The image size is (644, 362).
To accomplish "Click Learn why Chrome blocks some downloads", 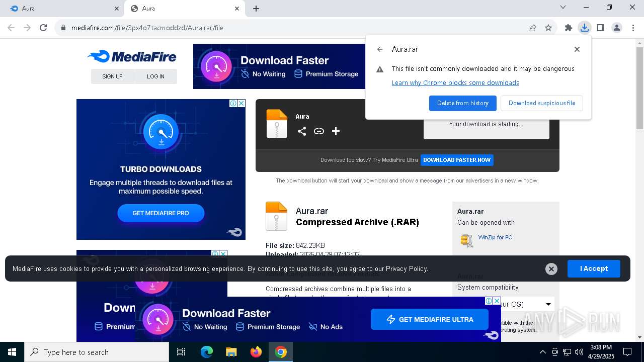I will pyautogui.click(x=455, y=82).
